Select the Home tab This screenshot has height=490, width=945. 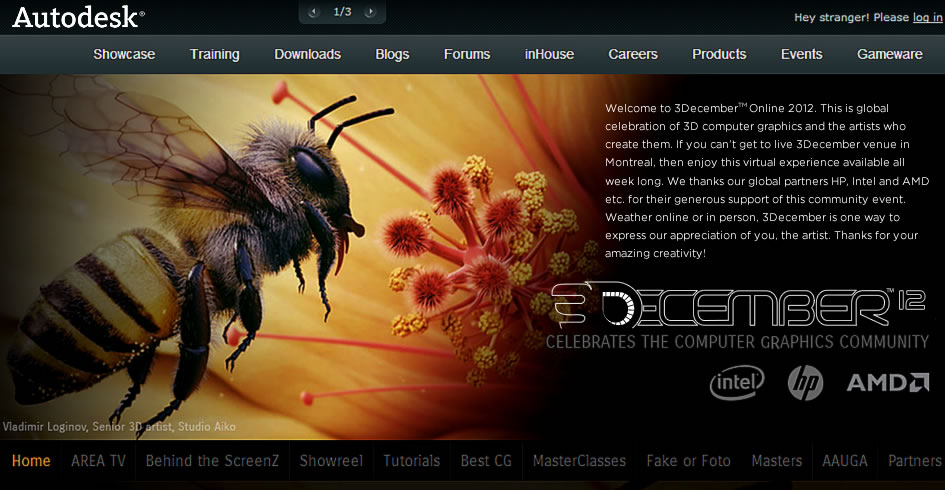(31, 461)
